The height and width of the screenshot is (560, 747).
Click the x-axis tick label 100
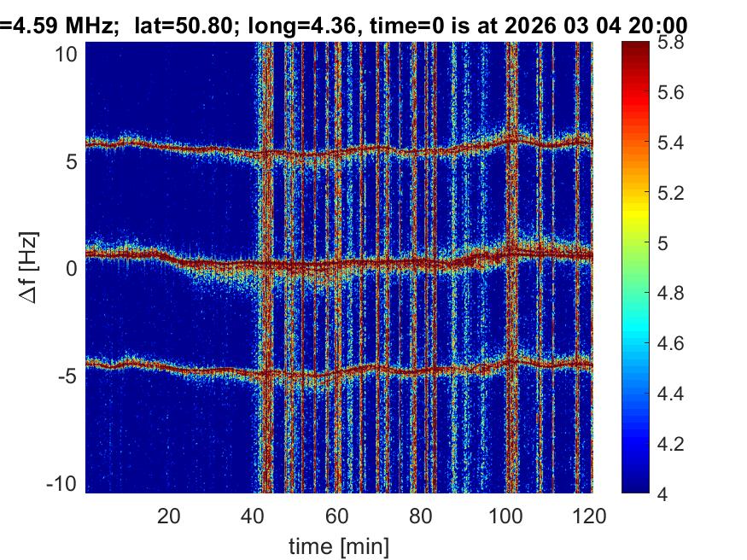point(505,515)
